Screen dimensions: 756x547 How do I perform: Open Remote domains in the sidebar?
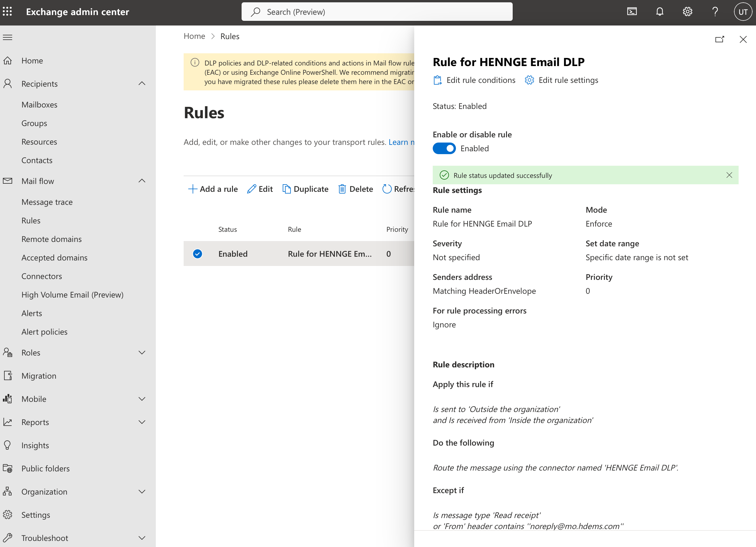(51, 239)
